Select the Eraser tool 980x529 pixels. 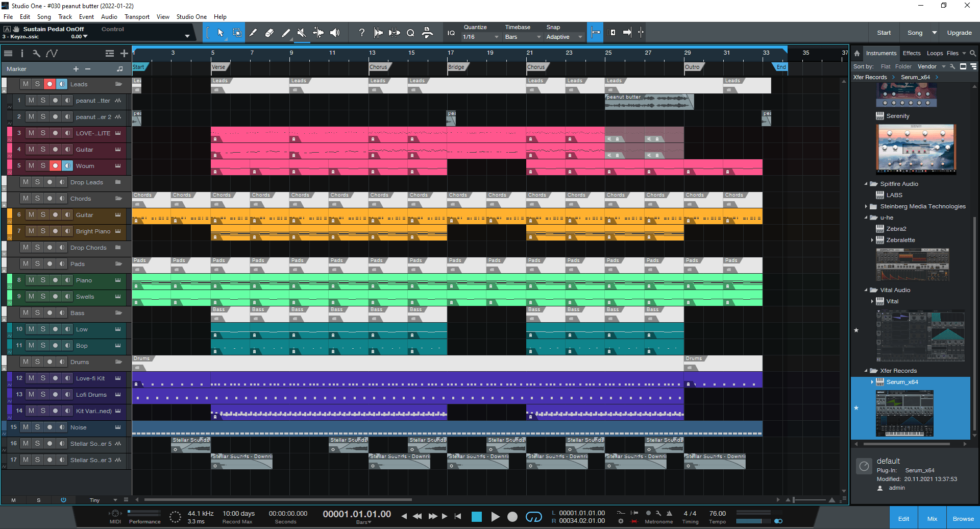click(x=269, y=33)
